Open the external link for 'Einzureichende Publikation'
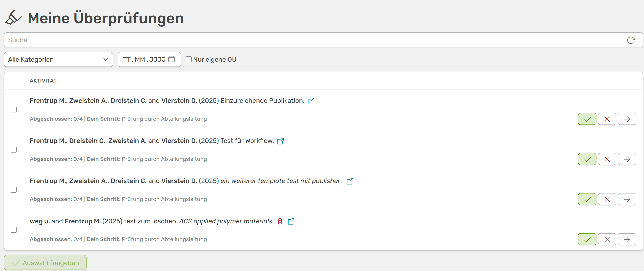 [311, 101]
